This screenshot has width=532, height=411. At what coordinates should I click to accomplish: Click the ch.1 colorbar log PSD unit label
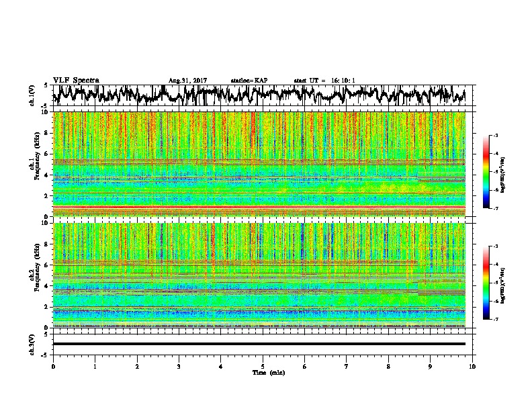504,175
